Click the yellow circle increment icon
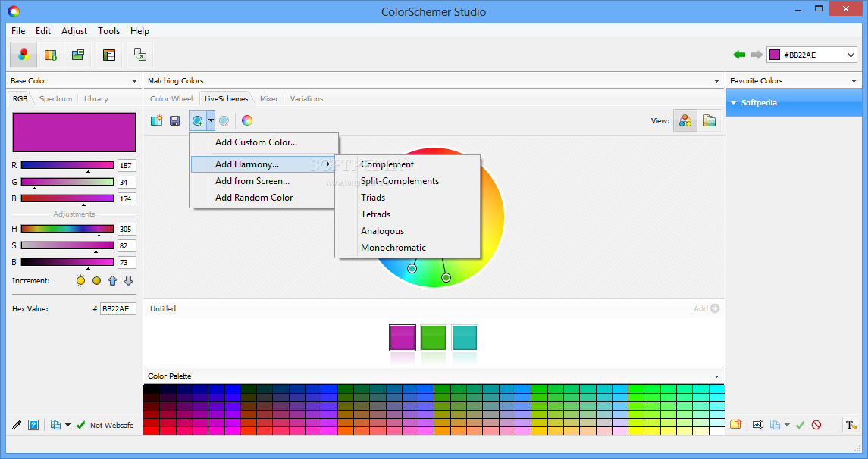 [96, 280]
